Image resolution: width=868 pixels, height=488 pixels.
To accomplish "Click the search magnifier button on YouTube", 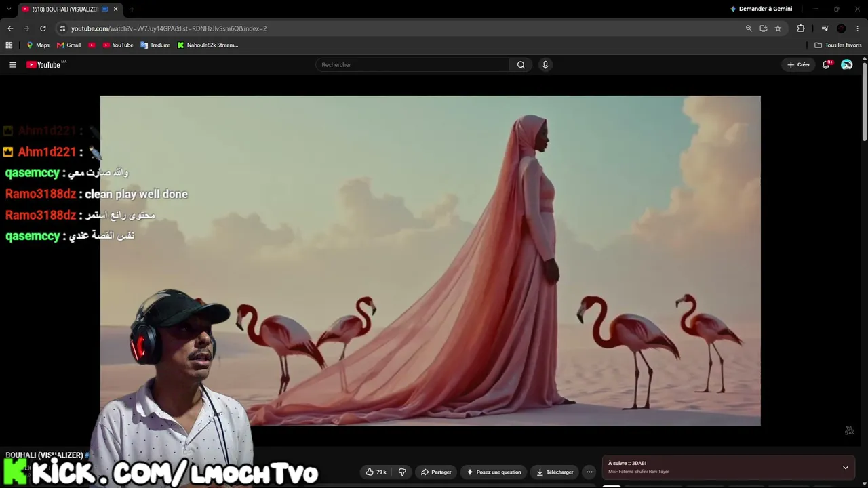I will pyautogui.click(x=521, y=64).
